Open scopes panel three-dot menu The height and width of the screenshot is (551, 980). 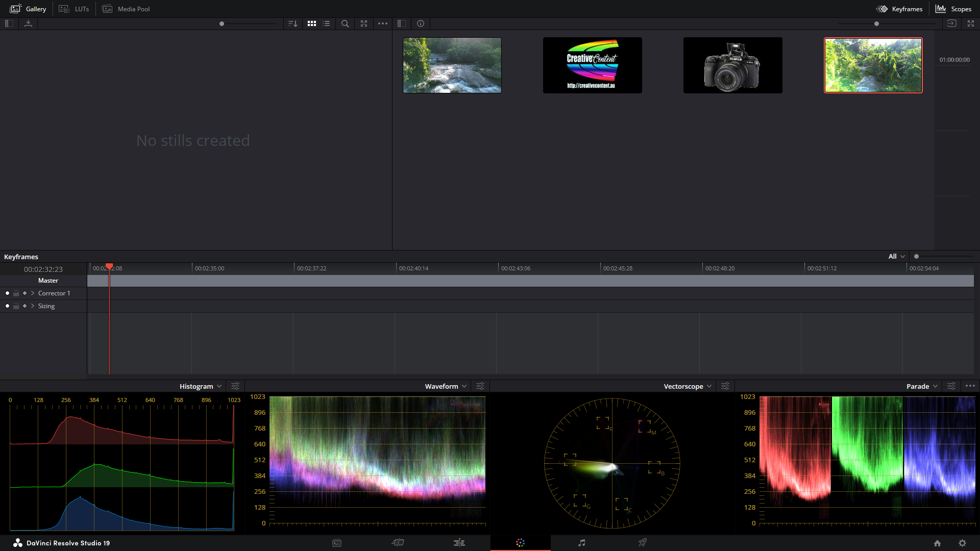coord(970,386)
